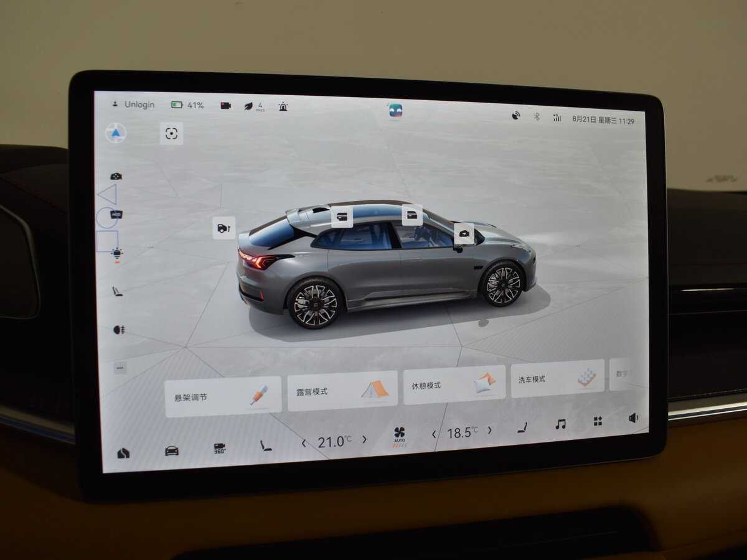Open the navigation compass icon

(x=116, y=133)
